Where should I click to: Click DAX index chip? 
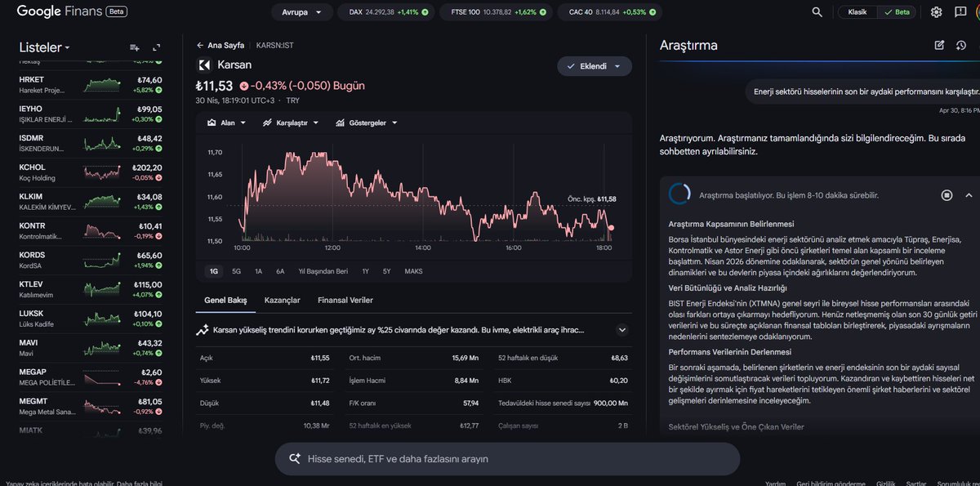click(x=388, y=12)
